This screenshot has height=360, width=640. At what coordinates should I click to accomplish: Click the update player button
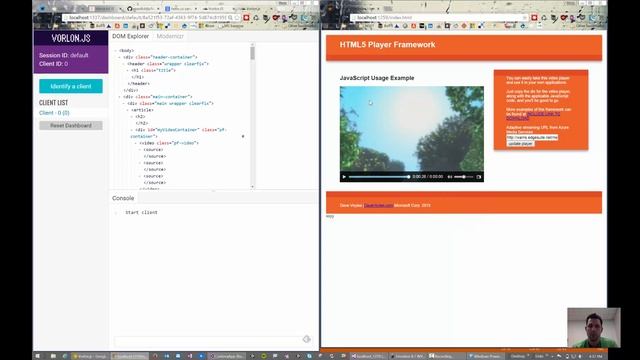click(x=520, y=144)
